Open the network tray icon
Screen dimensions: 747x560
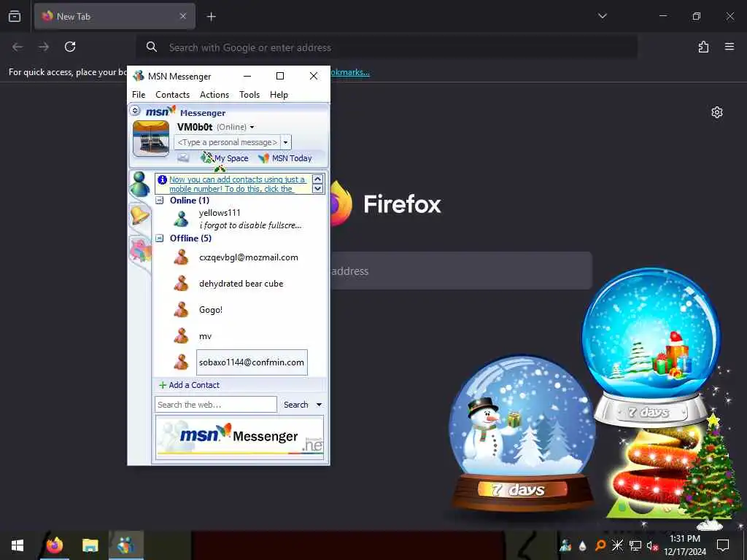(635, 545)
